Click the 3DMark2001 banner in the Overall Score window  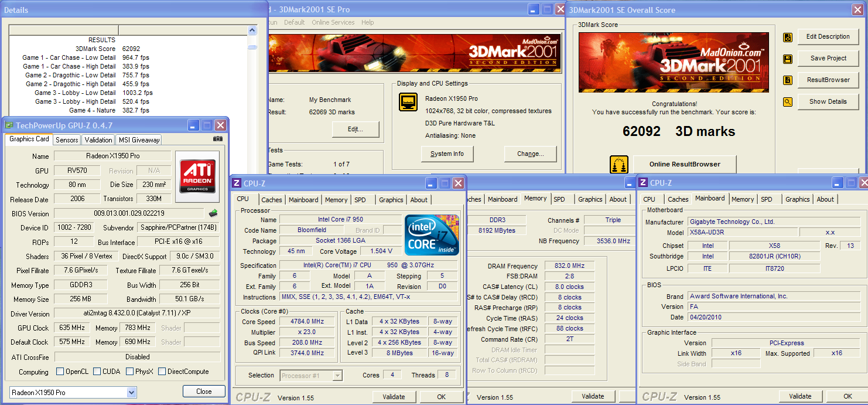click(x=674, y=62)
